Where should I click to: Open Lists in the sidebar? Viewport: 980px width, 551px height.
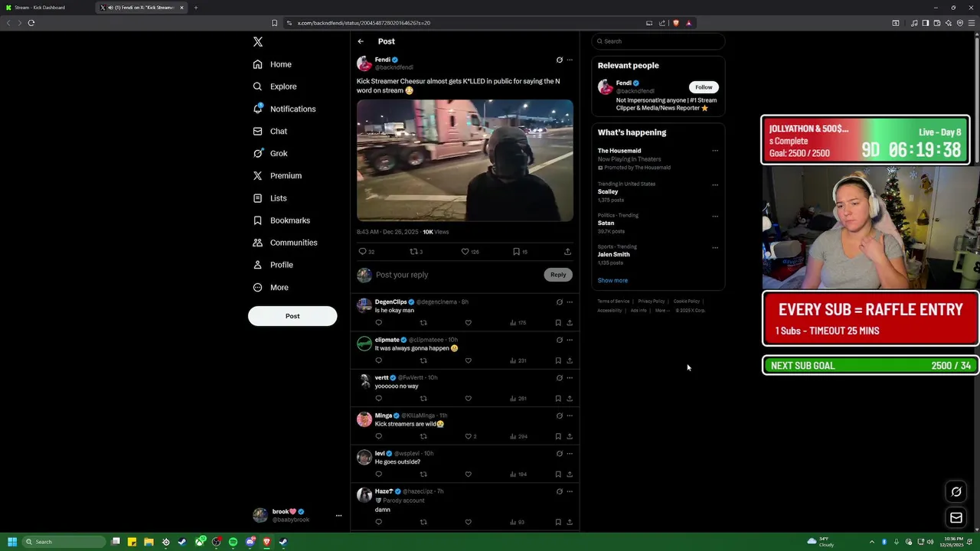(269, 198)
